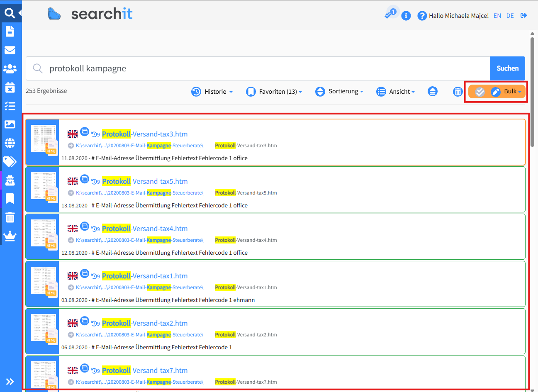Click the logout icon in the header
The image size is (538, 392).
[524, 16]
